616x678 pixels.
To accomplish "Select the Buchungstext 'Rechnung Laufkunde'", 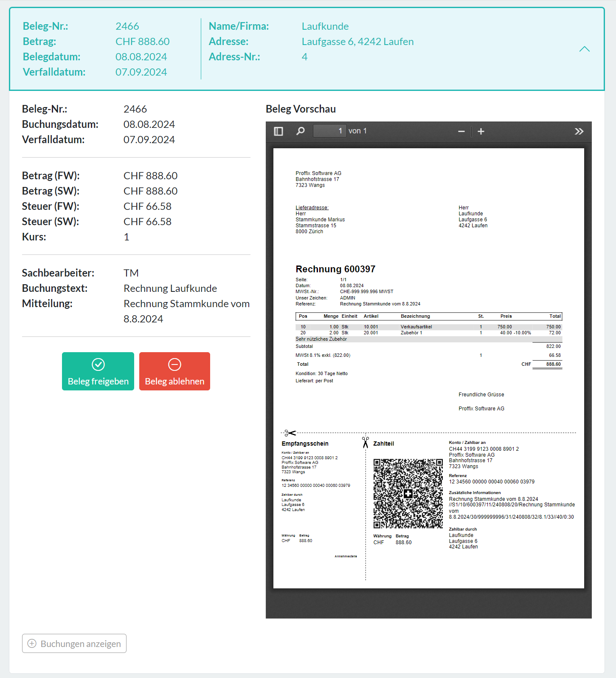I will [x=170, y=288].
